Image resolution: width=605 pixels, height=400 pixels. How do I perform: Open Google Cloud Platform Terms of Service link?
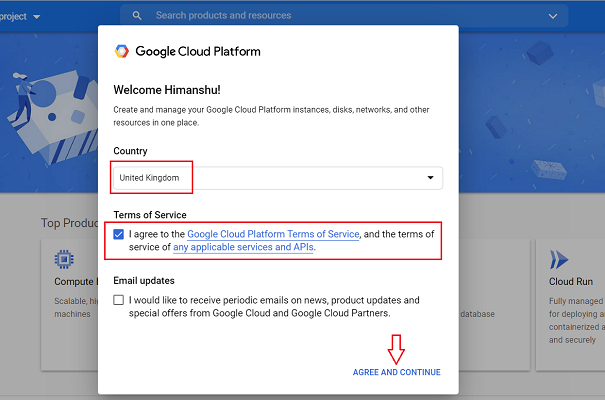point(273,234)
